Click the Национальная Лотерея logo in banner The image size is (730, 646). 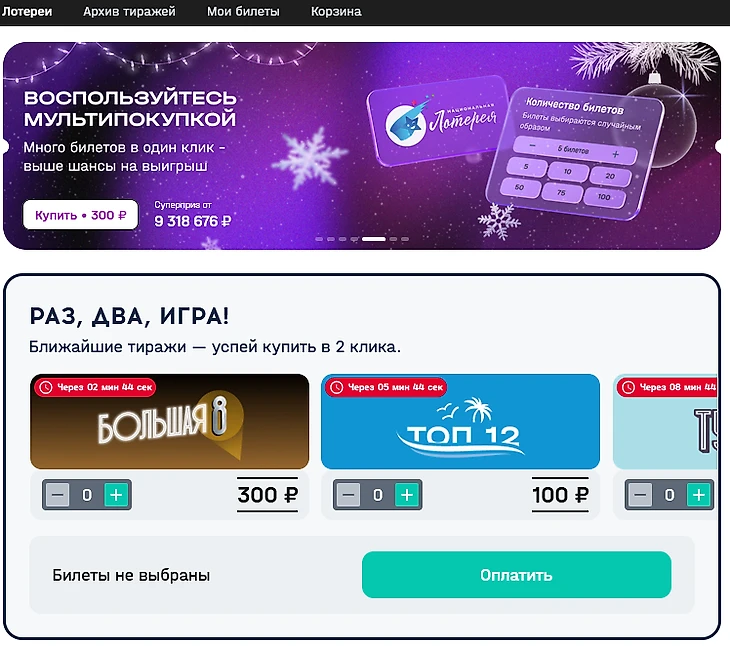pos(439,122)
